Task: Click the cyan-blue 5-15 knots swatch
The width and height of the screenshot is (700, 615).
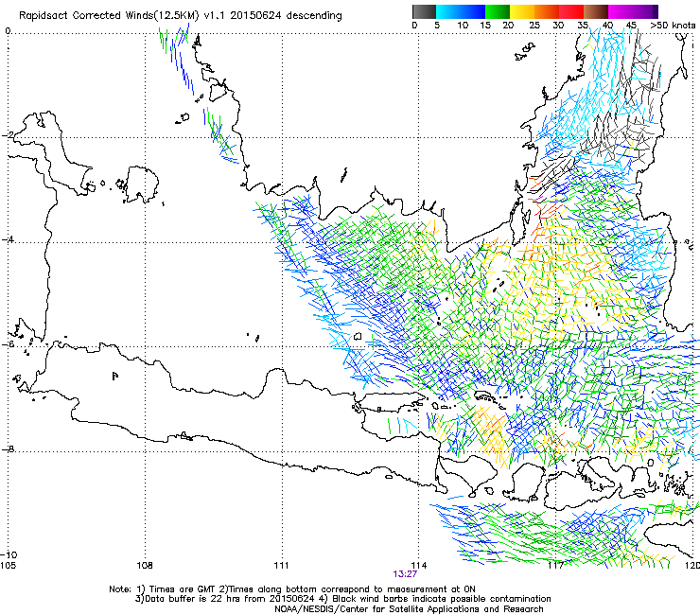Action: [x=461, y=11]
